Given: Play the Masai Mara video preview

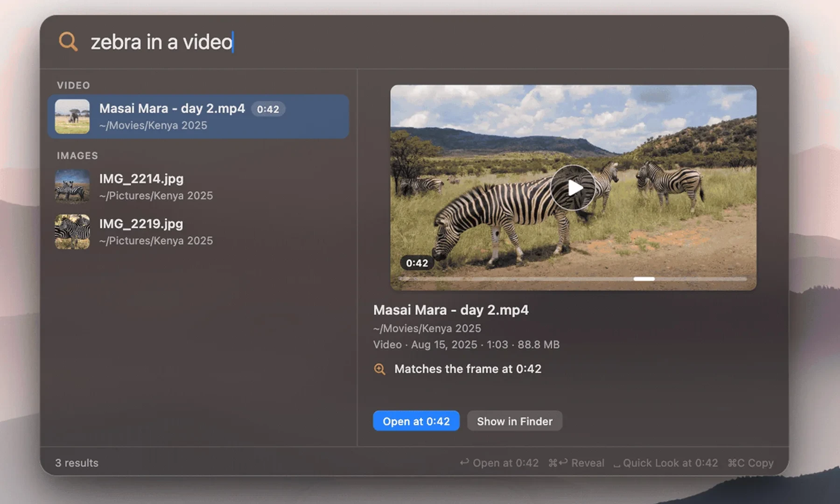Looking at the screenshot, I should point(573,188).
